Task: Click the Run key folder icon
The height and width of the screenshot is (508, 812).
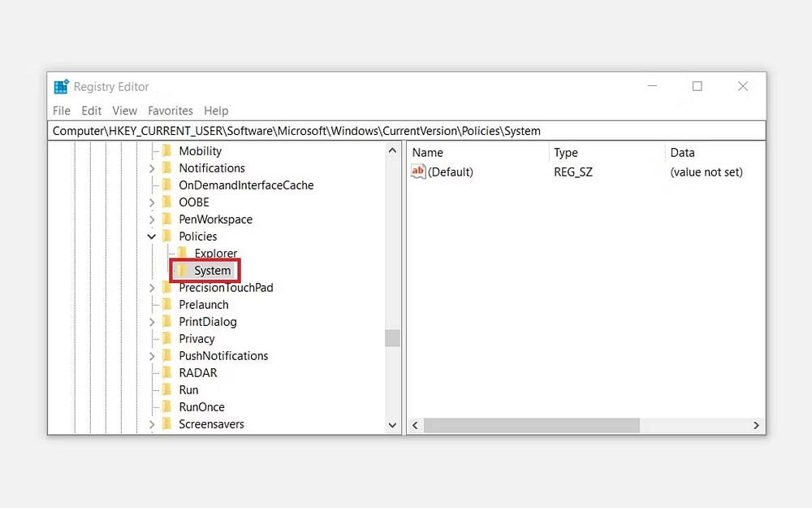Action: [168, 389]
